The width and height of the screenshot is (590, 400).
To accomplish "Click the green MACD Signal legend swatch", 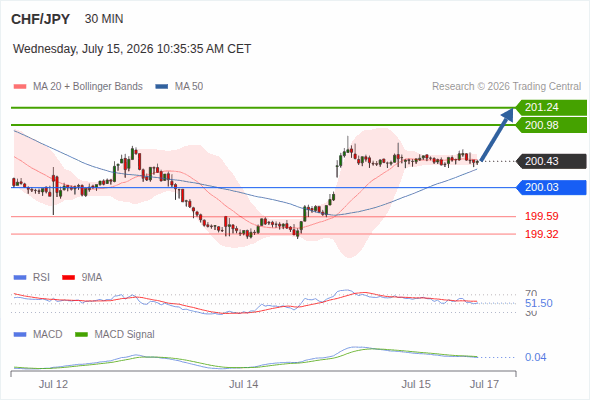I will 82,335.
